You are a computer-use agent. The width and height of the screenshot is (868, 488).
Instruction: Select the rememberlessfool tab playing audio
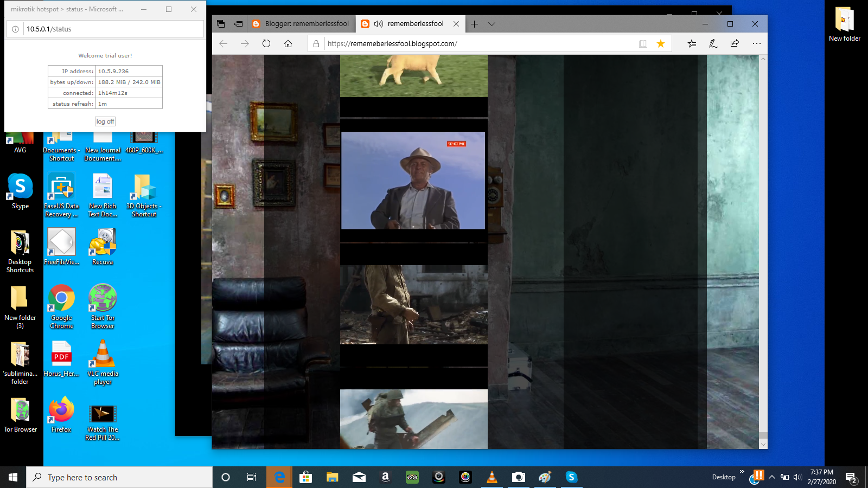pos(411,24)
